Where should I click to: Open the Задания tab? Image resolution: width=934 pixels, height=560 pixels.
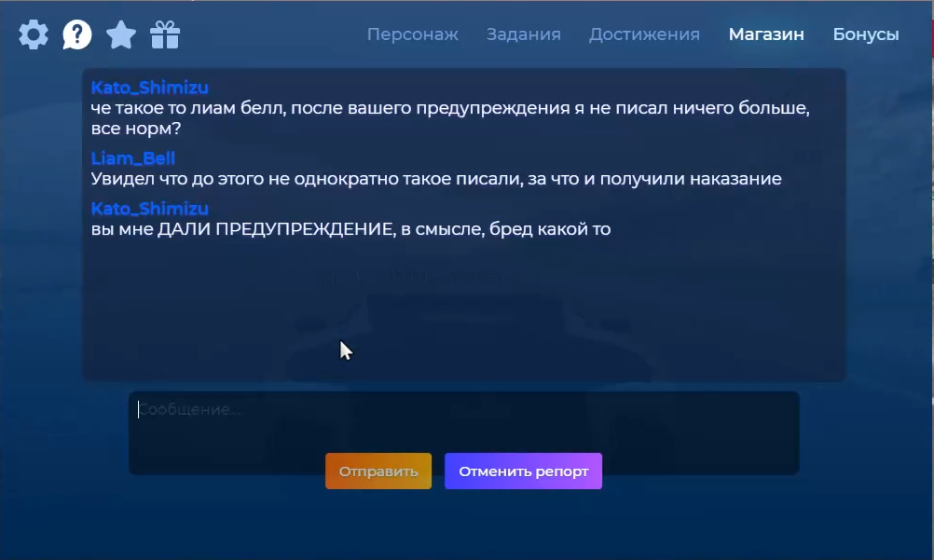[x=523, y=34]
